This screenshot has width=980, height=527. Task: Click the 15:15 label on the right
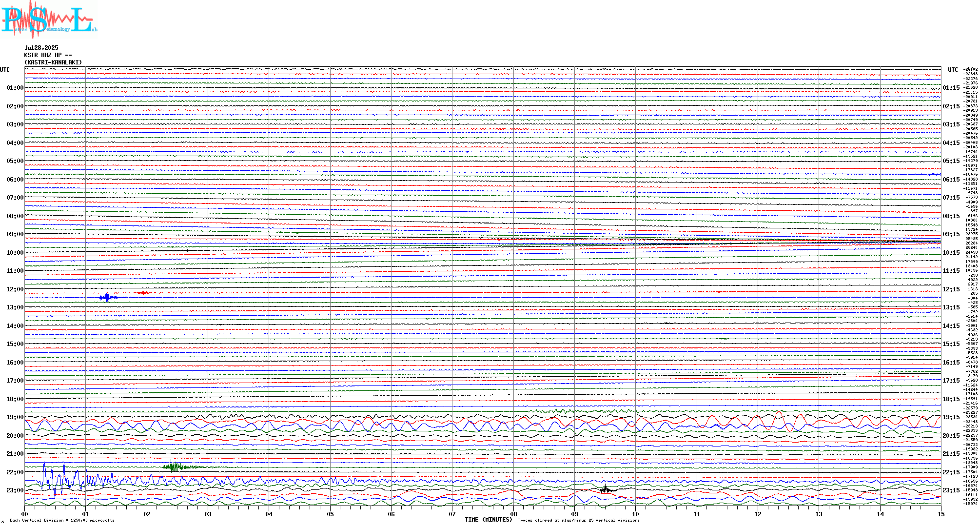click(951, 344)
